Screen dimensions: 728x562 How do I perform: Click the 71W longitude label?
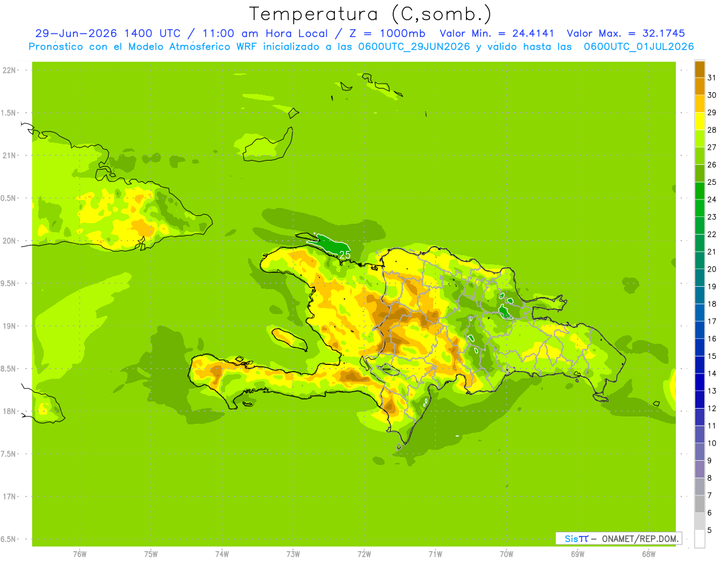(435, 554)
